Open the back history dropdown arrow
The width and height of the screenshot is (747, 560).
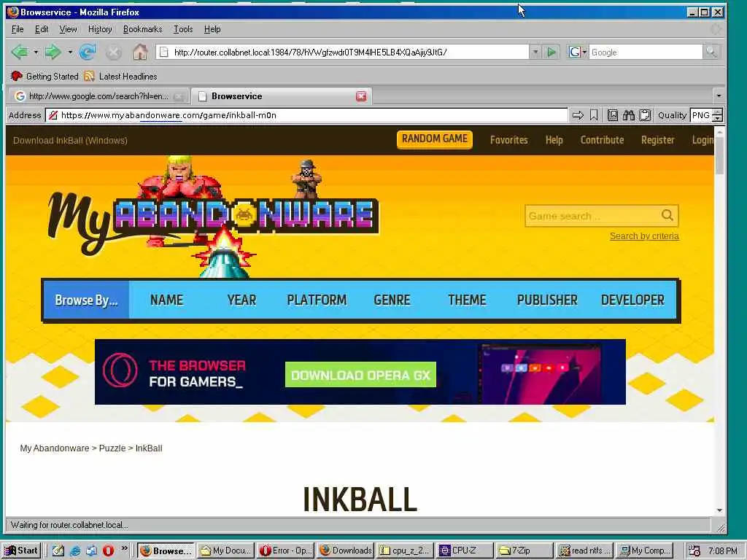point(36,52)
